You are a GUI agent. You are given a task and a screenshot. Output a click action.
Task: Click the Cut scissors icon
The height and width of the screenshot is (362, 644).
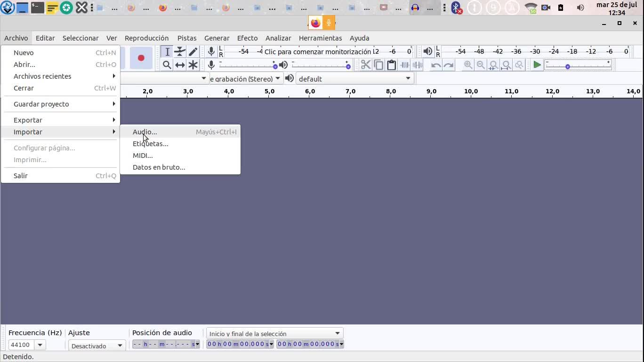click(366, 65)
